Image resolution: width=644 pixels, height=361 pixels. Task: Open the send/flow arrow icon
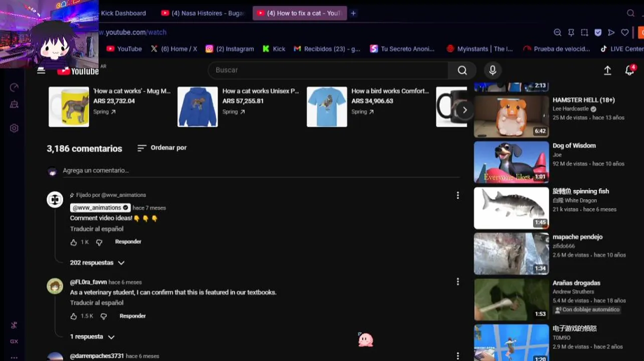coord(611,33)
